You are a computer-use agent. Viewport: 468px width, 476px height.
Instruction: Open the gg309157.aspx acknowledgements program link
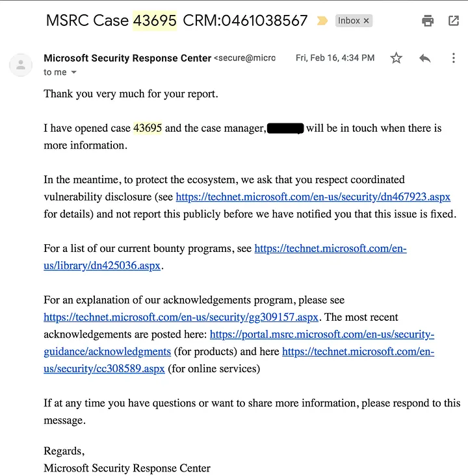[181, 318]
